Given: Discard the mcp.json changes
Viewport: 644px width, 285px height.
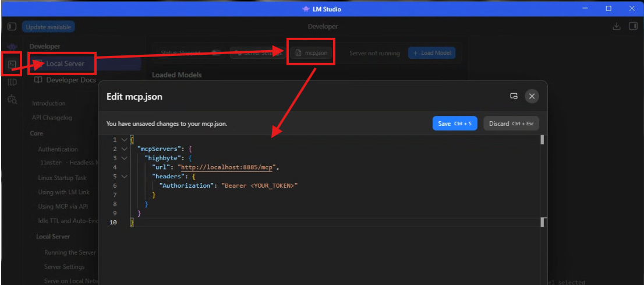Looking at the screenshot, I should click(x=511, y=124).
